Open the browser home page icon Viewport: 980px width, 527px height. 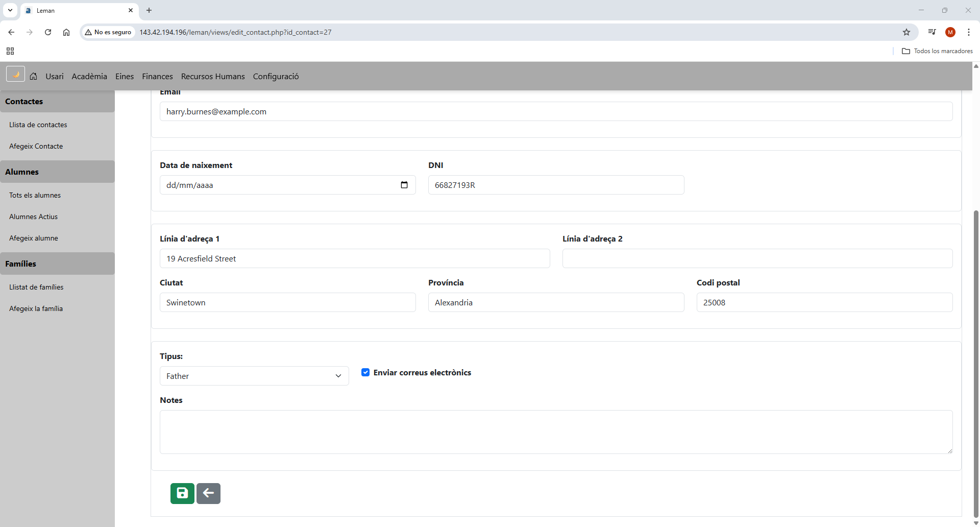(x=66, y=32)
